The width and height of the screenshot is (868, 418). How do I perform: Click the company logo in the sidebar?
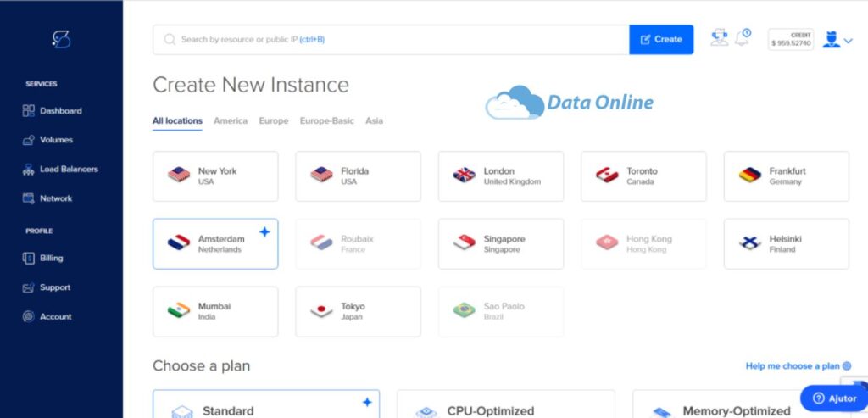click(x=61, y=39)
